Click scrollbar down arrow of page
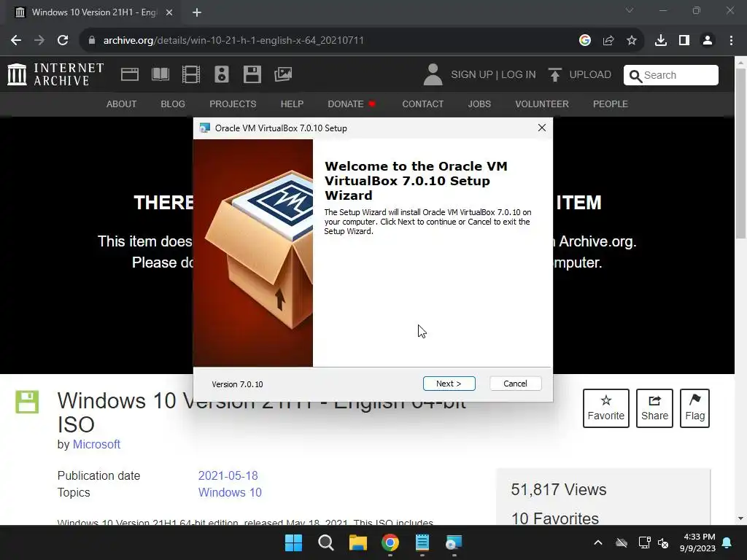The image size is (747, 560). [740, 518]
